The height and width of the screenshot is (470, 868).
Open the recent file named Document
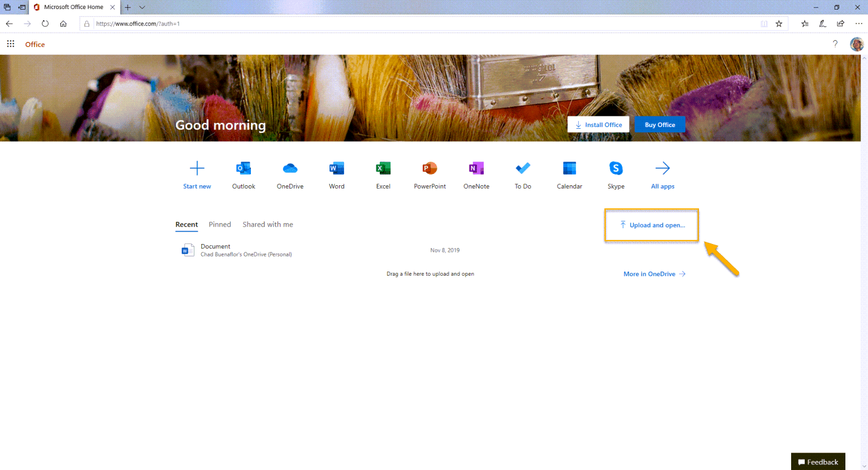[x=215, y=246]
